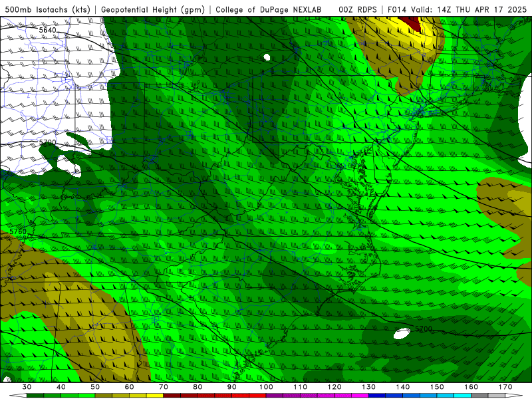Click the 50 value on the color scale

click(95, 387)
